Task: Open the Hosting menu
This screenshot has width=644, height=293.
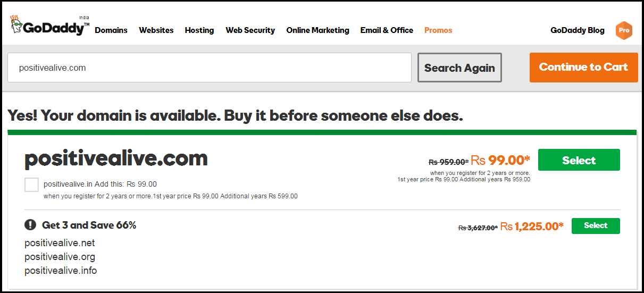Action: [199, 30]
